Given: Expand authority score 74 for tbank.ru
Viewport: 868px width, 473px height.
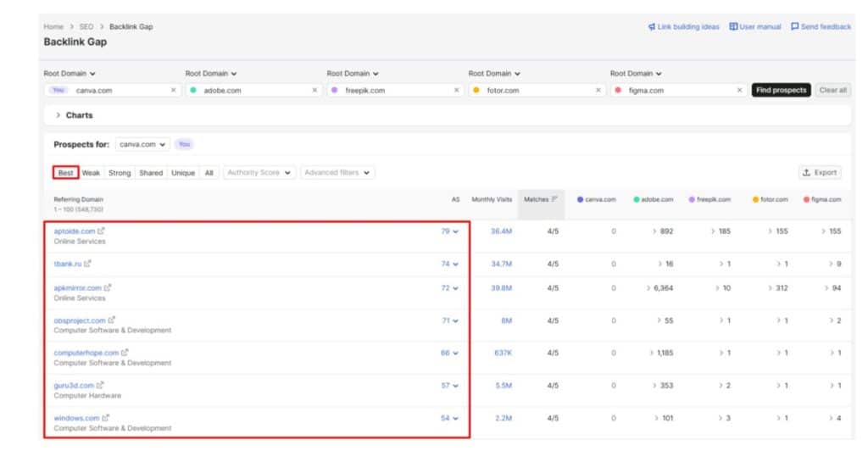Looking at the screenshot, I should point(449,264).
